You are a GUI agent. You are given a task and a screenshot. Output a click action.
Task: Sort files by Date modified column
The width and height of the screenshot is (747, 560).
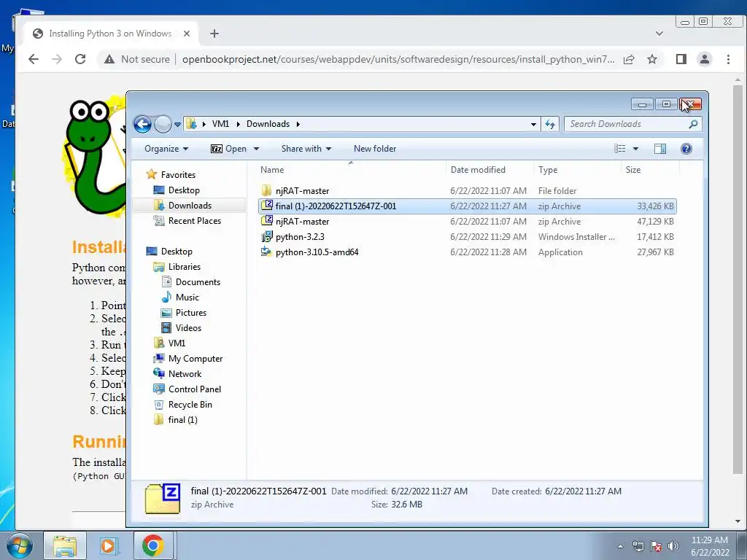tap(478, 170)
